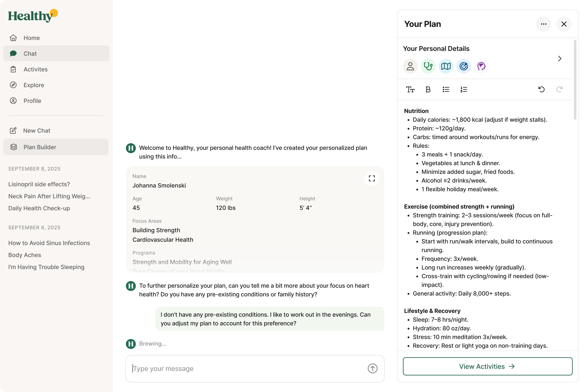Viewport: 588px width, 392px height.
Task: Click the Healthy avatar beside 'Brewing...'
Action: (131, 344)
